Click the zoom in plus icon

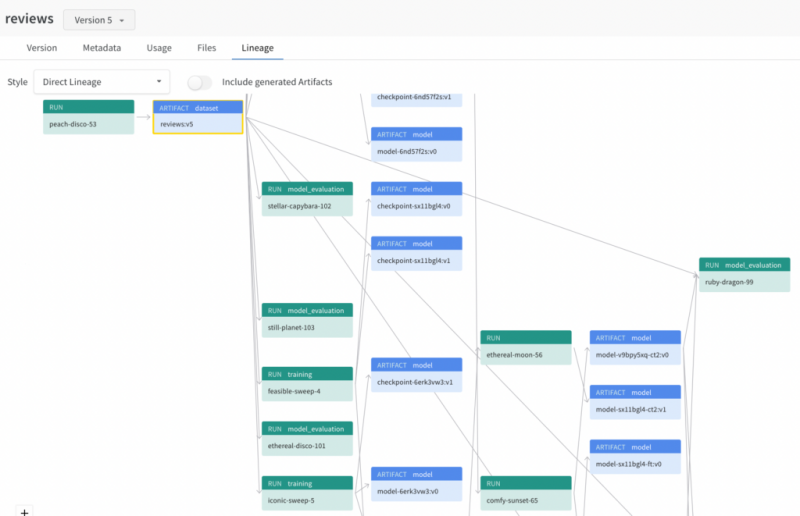tap(25, 511)
